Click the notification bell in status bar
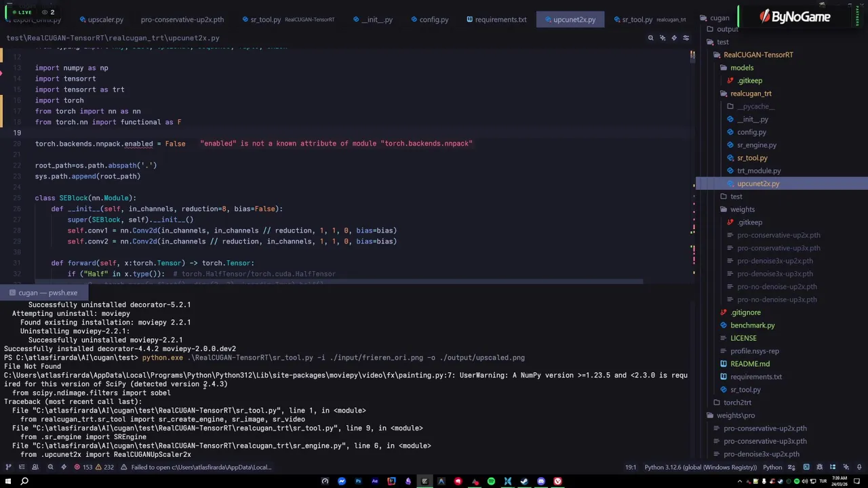 coord(860,467)
